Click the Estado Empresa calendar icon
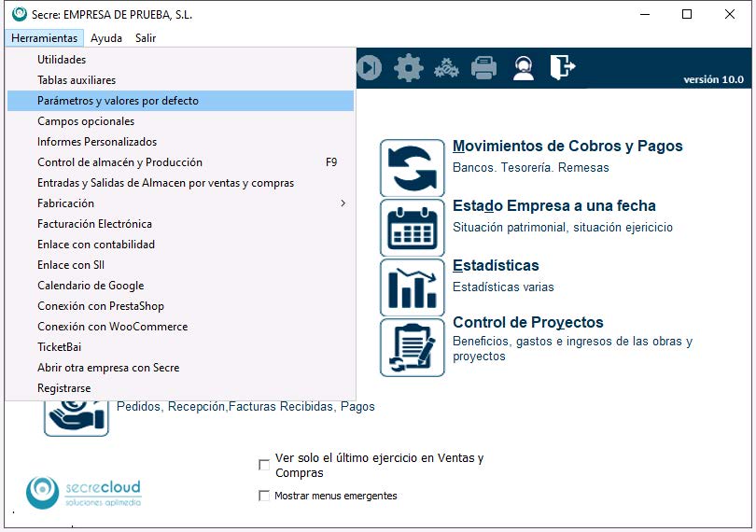Image resolution: width=756 pixels, height=532 pixels. pos(412,228)
